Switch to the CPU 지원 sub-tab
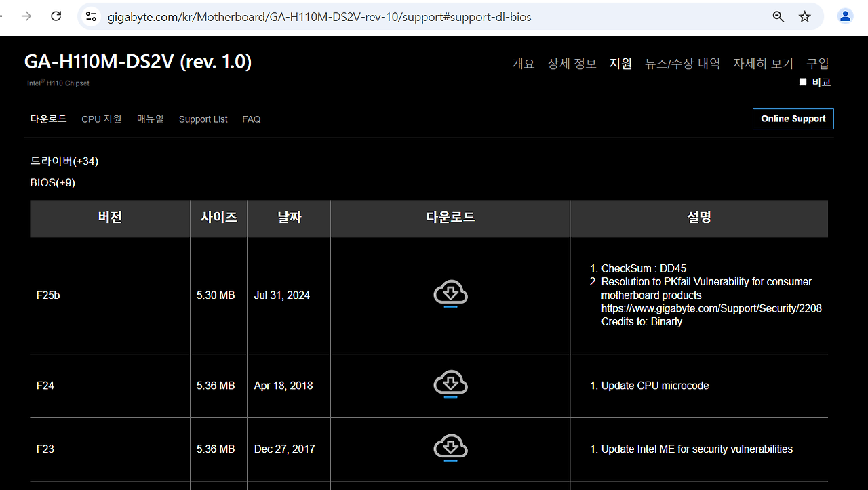Viewport: 868px width, 490px height. click(x=102, y=119)
